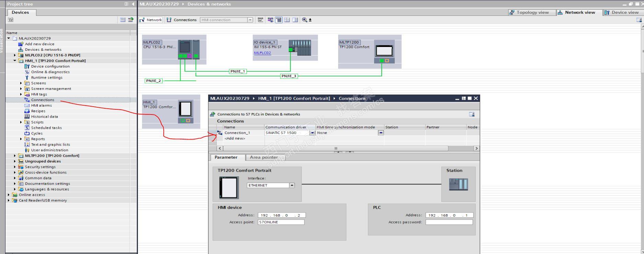The width and height of the screenshot is (644, 254).
Task: Collapse the MLAUX20230729 project node
Action: pos(9,38)
